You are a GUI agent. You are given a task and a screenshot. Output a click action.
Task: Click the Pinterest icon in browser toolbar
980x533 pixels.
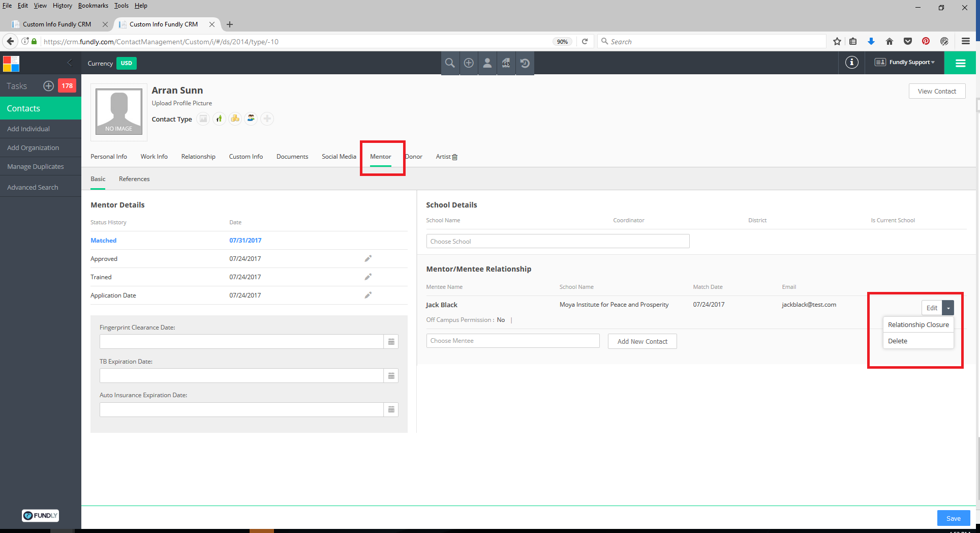926,42
